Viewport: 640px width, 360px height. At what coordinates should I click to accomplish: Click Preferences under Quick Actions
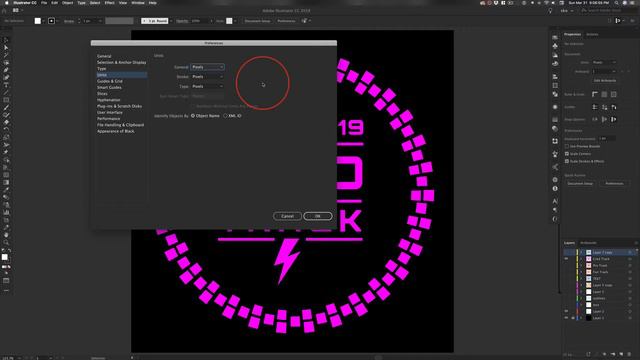coord(614,184)
